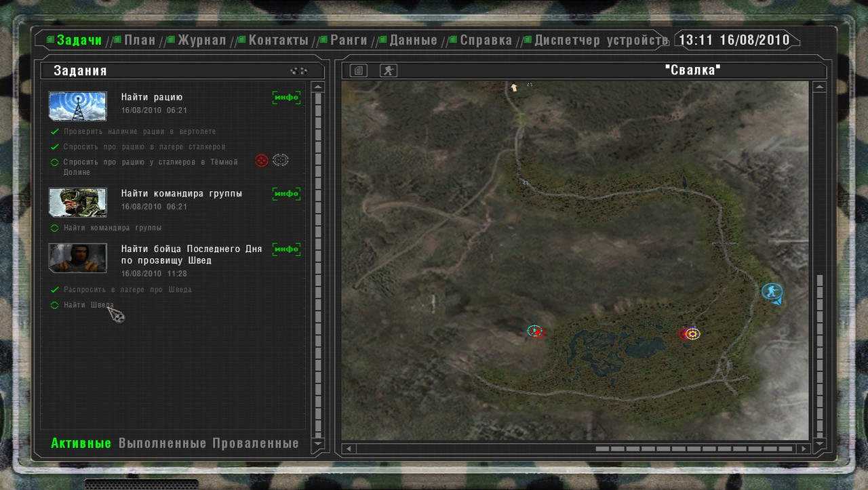
Task: Click the grey crosshair icon beside Тёмной Долине subtask
Action: [280, 160]
